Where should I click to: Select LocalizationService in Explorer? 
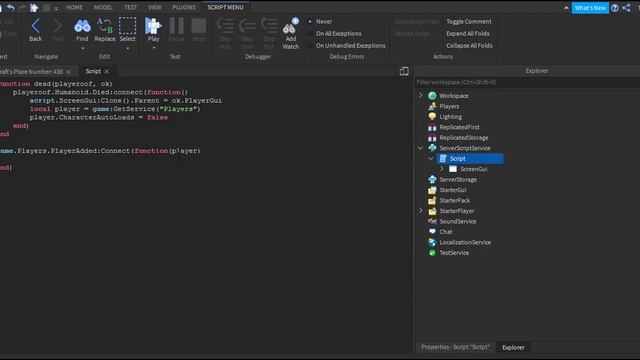[x=465, y=242]
